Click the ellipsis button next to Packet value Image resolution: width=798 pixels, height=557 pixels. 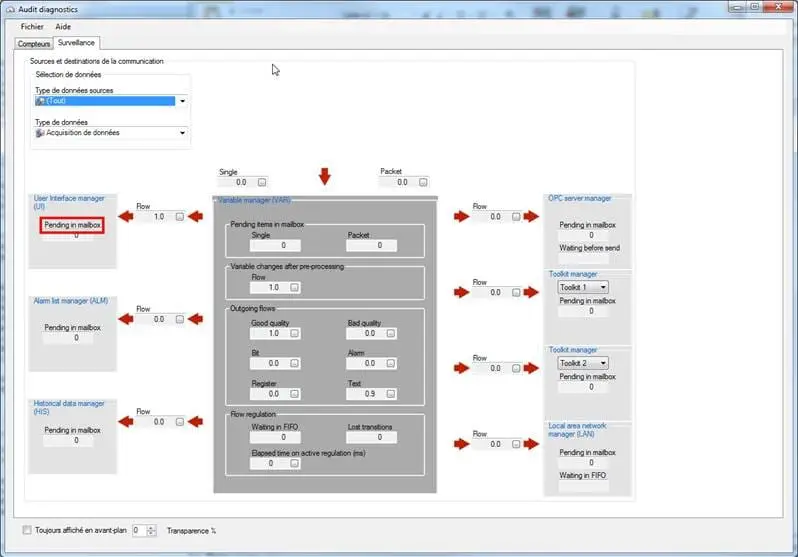point(426,182)
